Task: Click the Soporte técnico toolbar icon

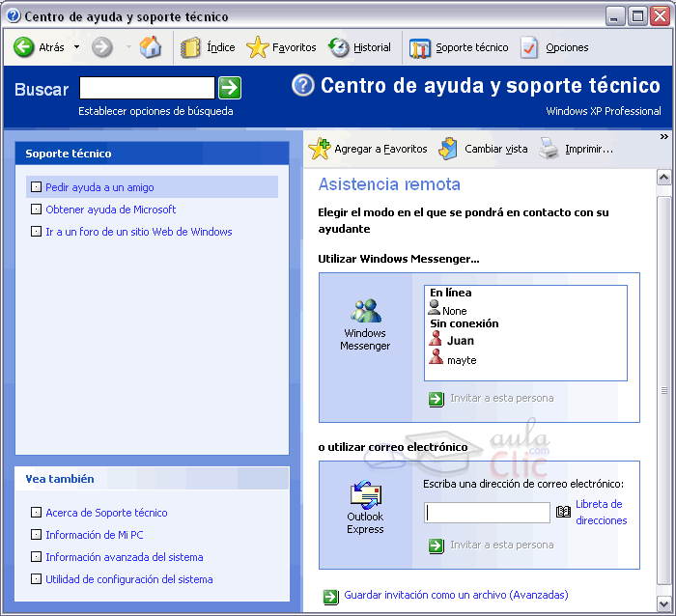Action: 420,47
